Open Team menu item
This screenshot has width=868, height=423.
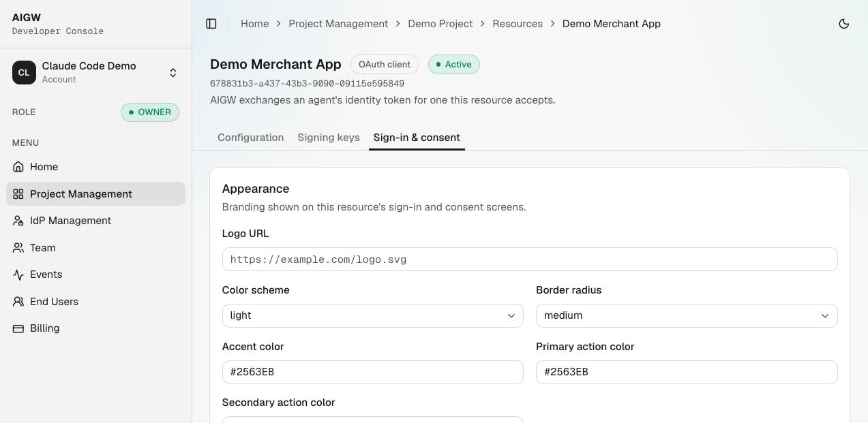(x=95, y=248)
